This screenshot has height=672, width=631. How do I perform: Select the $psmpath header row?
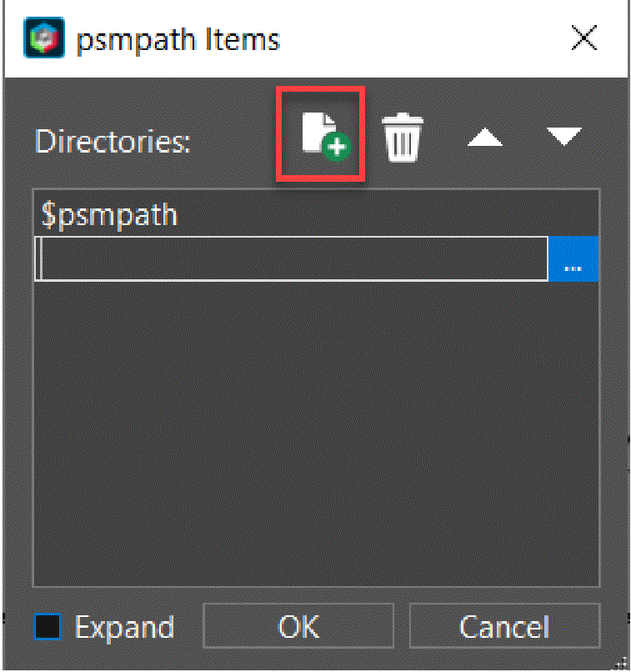tap(316, 213)
